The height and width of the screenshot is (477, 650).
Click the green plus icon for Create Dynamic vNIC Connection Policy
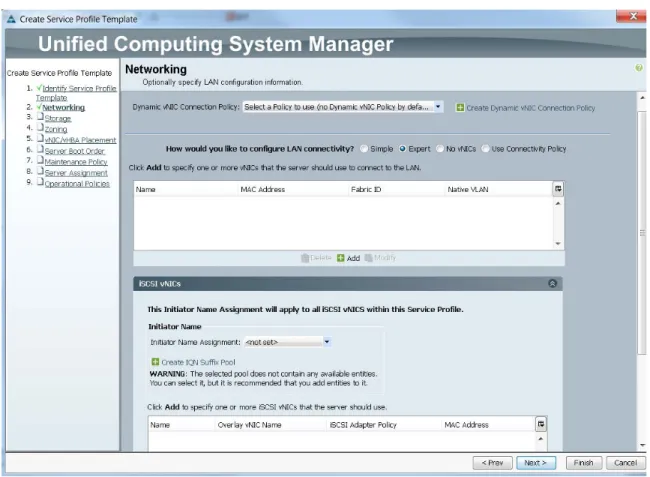pos(460,108)
